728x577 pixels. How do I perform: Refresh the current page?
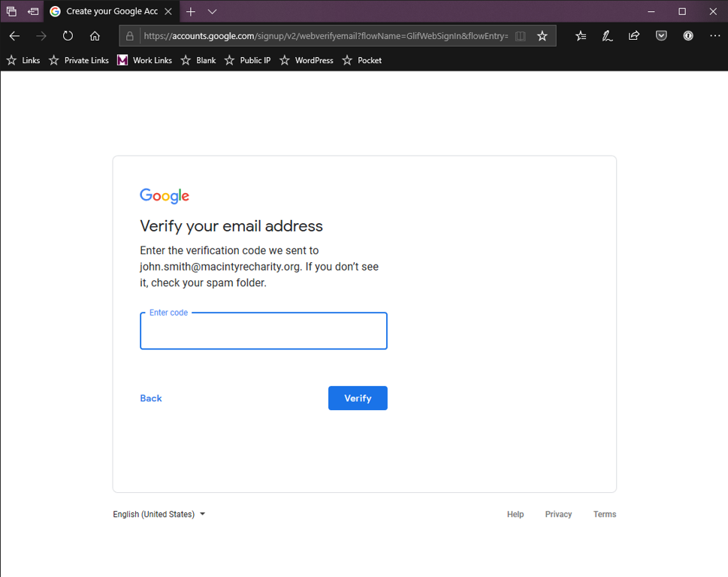(68, 36)
